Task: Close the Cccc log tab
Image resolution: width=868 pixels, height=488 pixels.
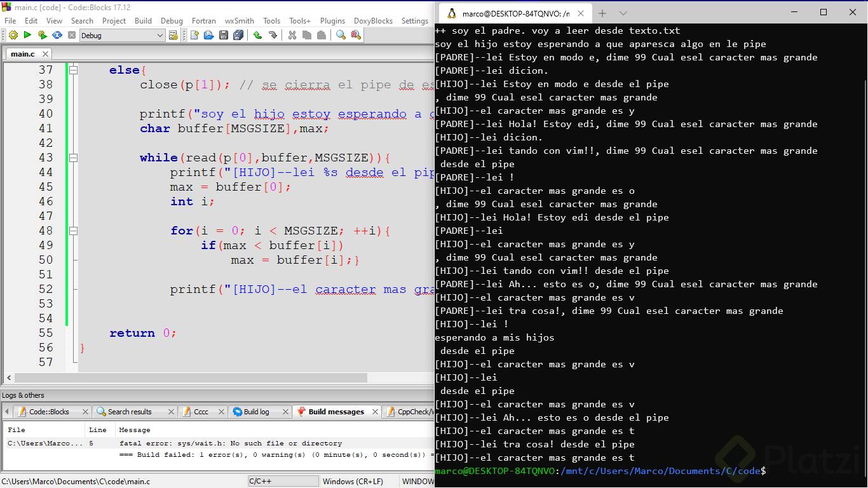Action: [x=221, y=412]
